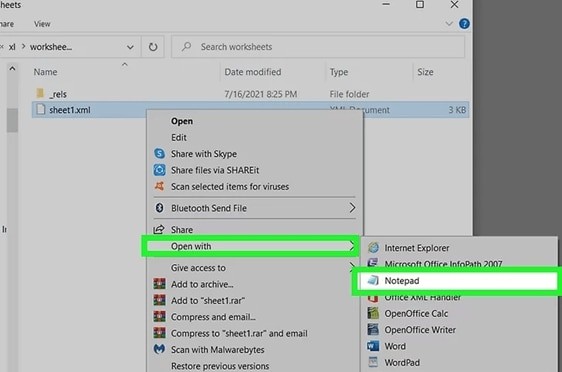Click the antivirus scan icon
Screen dimensions: 562x372
coord(159,186)
